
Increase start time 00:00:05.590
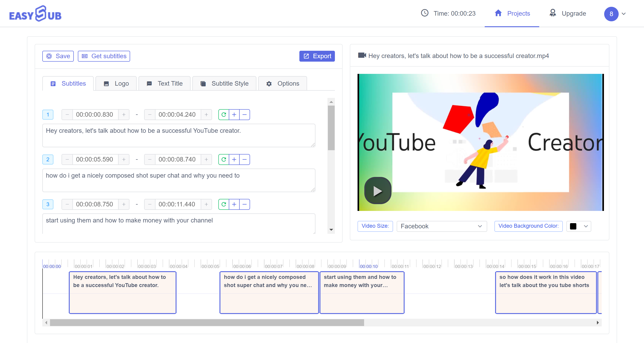[x=124, y=159]
